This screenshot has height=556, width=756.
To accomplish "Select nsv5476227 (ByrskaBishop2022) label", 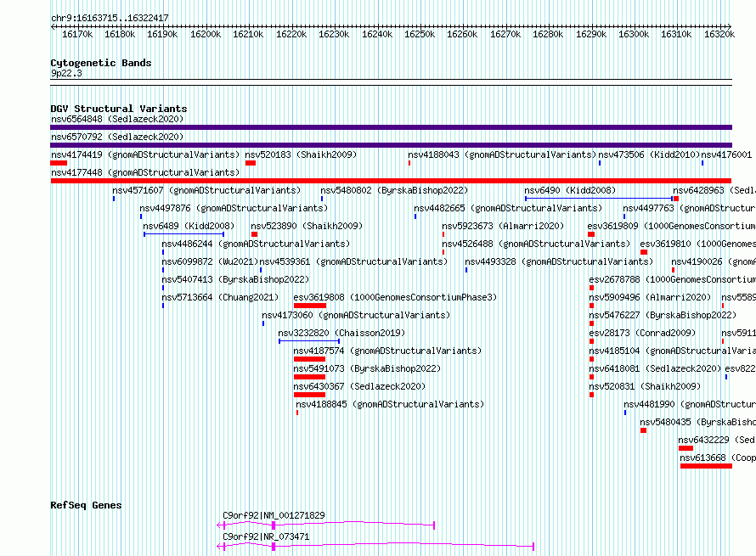I will [663, 315].
